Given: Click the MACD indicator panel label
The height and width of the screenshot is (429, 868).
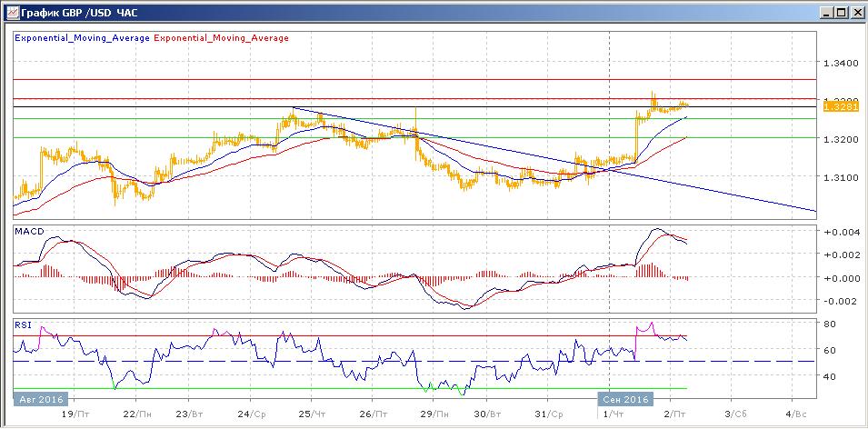Looking at the screenshot, I should click(28, 232).
